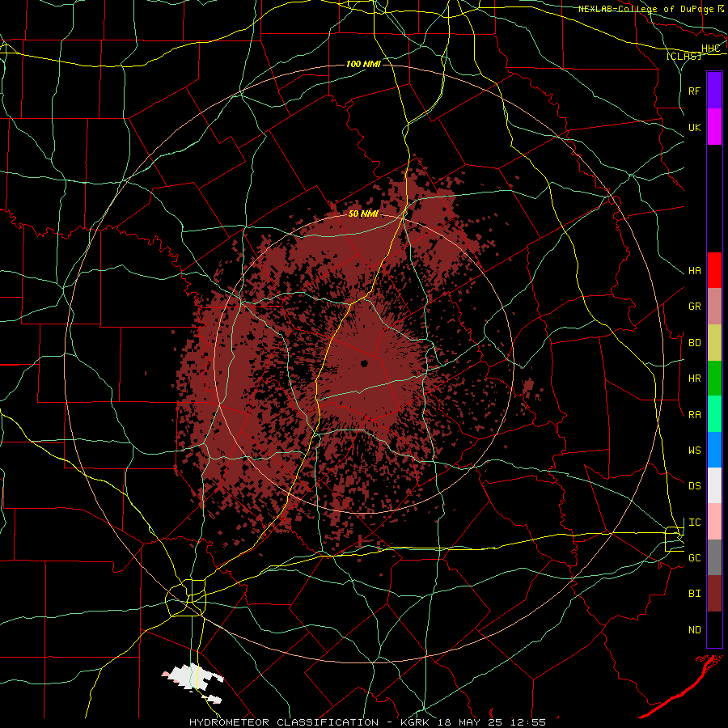
Task: Click the ND legend label
Action: click(694, 630)
